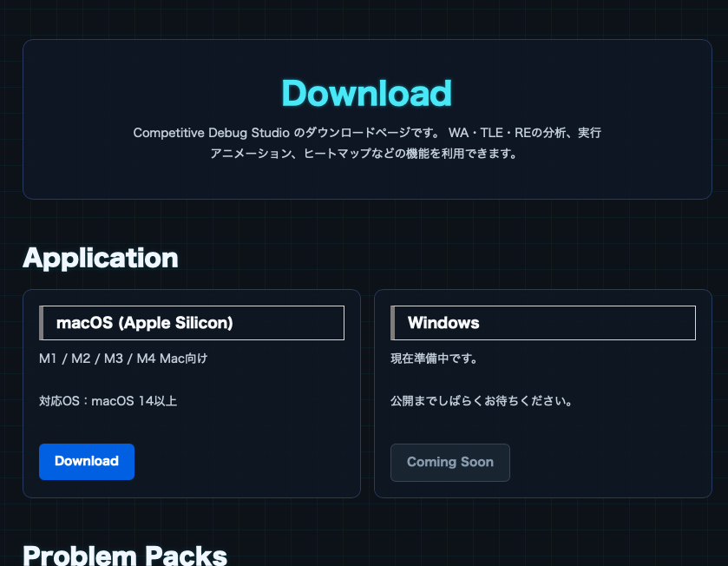Click the macOS (Apple Silicon) card heading
This screenshot has height=566, width=728.
pos(192,323)
